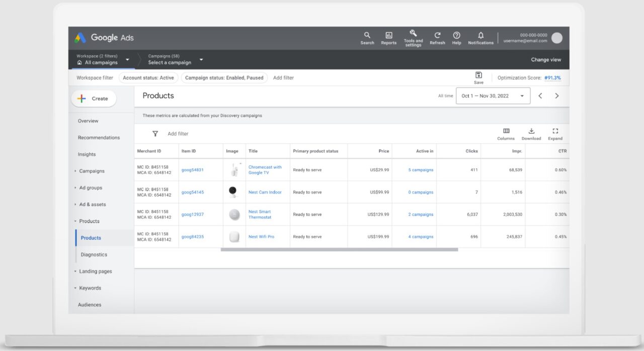Open the All campaigns workspace dropdown

click(x=103, y=59)
